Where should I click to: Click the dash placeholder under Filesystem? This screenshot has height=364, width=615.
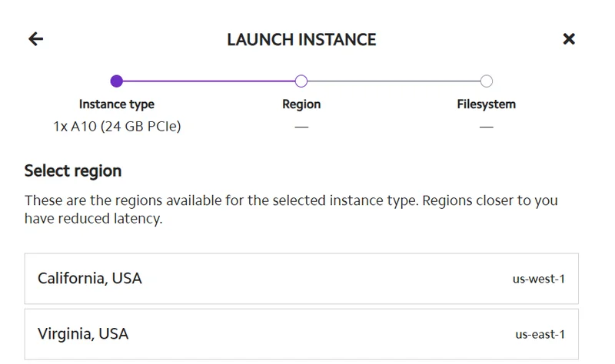486,127
